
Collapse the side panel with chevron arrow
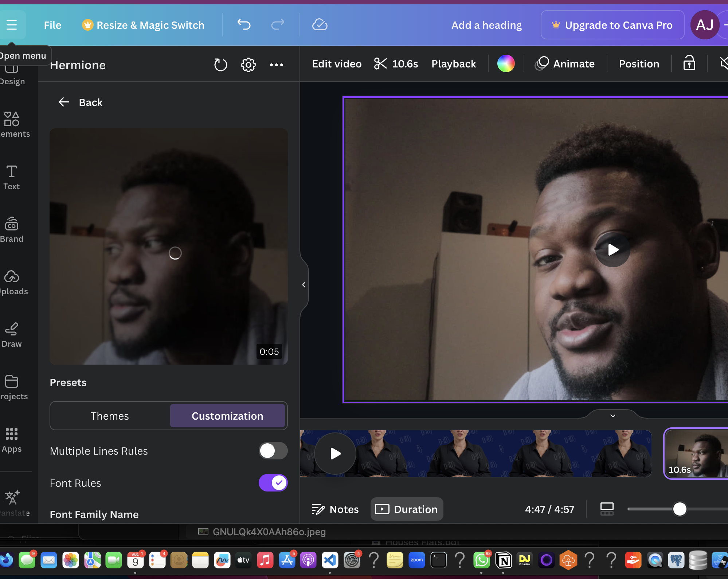(304, 285)
